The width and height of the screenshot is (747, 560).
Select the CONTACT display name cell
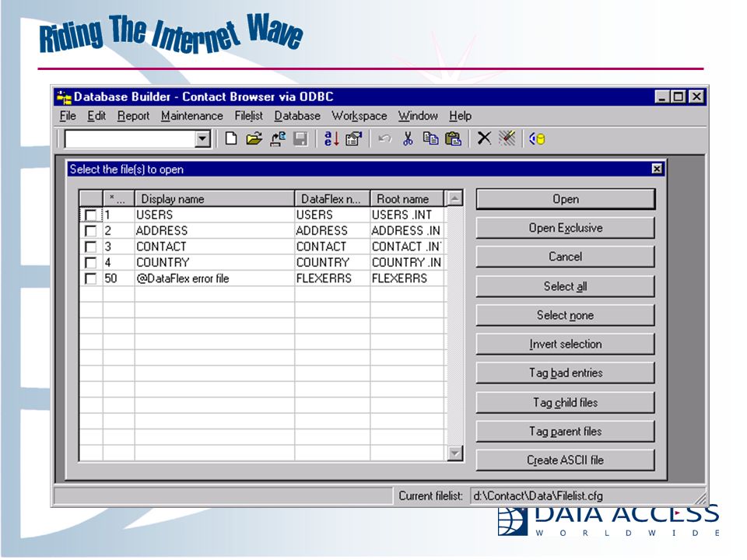coord(215,247)
